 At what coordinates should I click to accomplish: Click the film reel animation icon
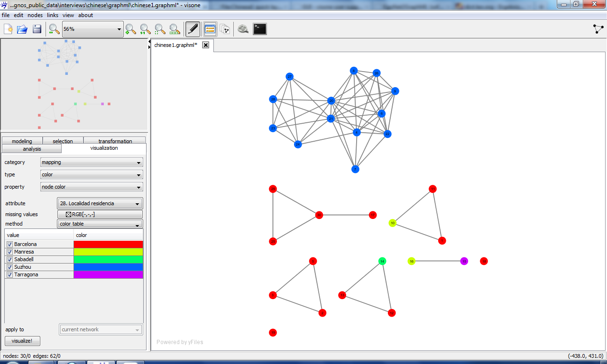pyautogui.click(x=243, y=29)
